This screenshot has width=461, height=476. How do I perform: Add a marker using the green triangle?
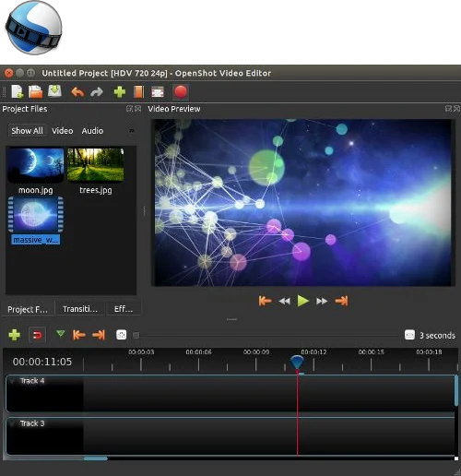click(x=61, y=333)
